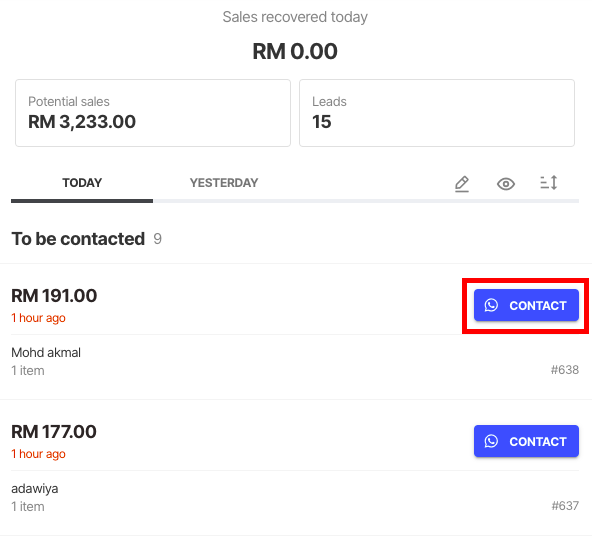Click the to-be-contacted count 9

157,239
